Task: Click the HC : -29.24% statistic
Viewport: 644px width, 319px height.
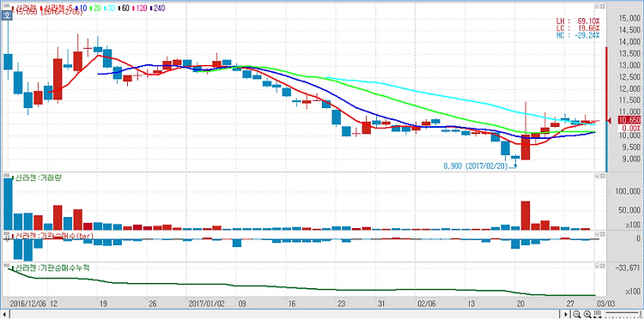Action: (578, 35)
